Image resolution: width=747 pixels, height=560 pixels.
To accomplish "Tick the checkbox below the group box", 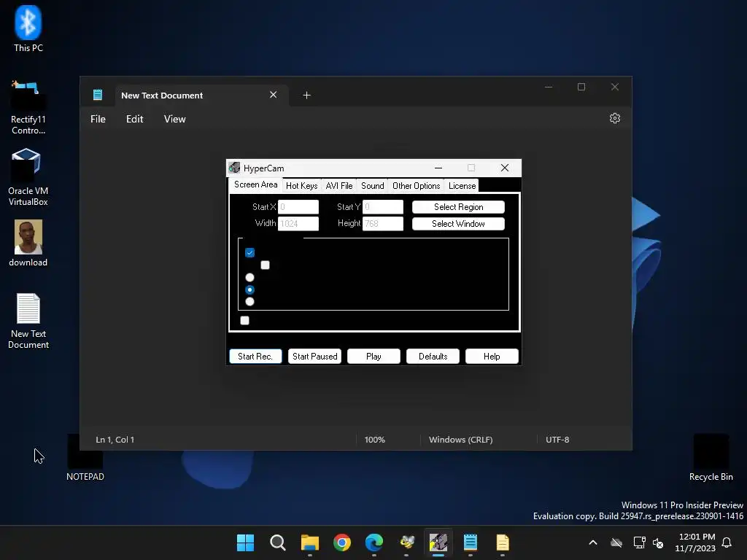I will click(x=245, y=321).
